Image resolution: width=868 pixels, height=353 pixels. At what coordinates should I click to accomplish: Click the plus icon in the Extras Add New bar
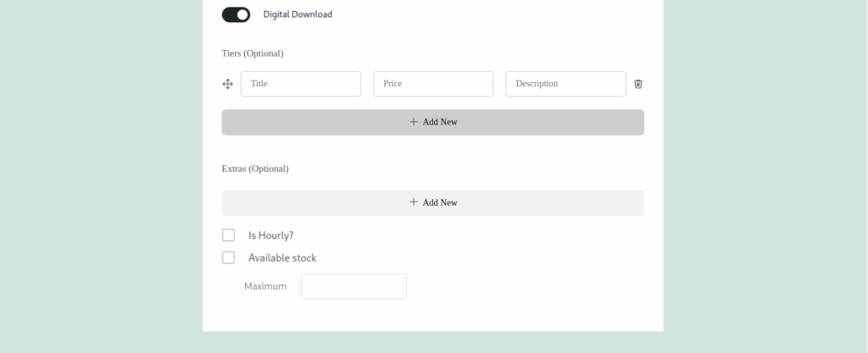point(414,202)
